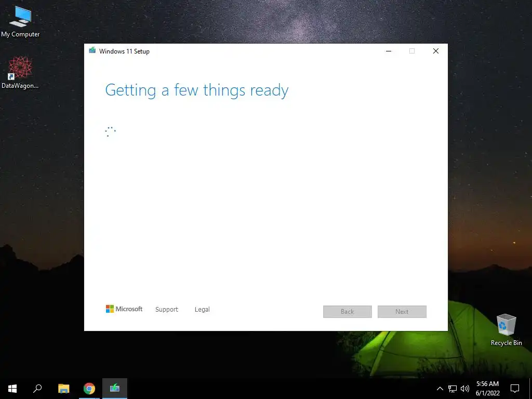The image size is (532, 399).
Task: Minimize the Windows 11 Setup window
Action: 389,51
